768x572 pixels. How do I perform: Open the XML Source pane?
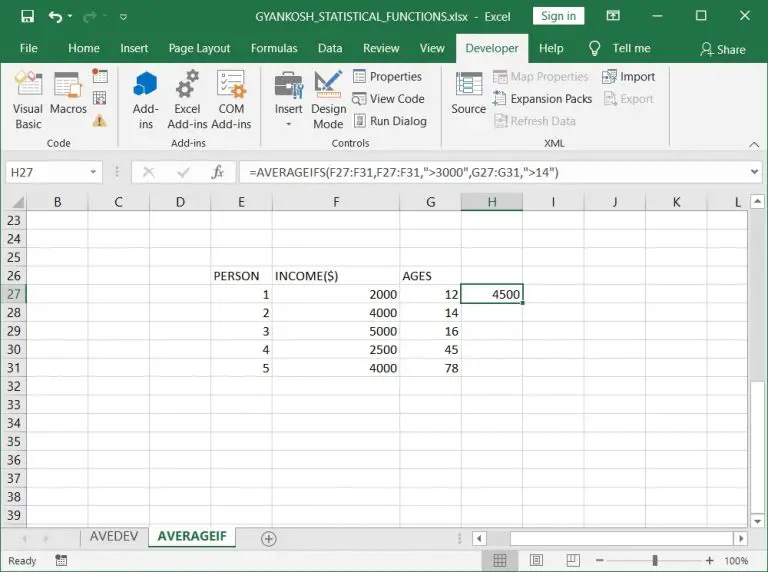tap(469, 93)
